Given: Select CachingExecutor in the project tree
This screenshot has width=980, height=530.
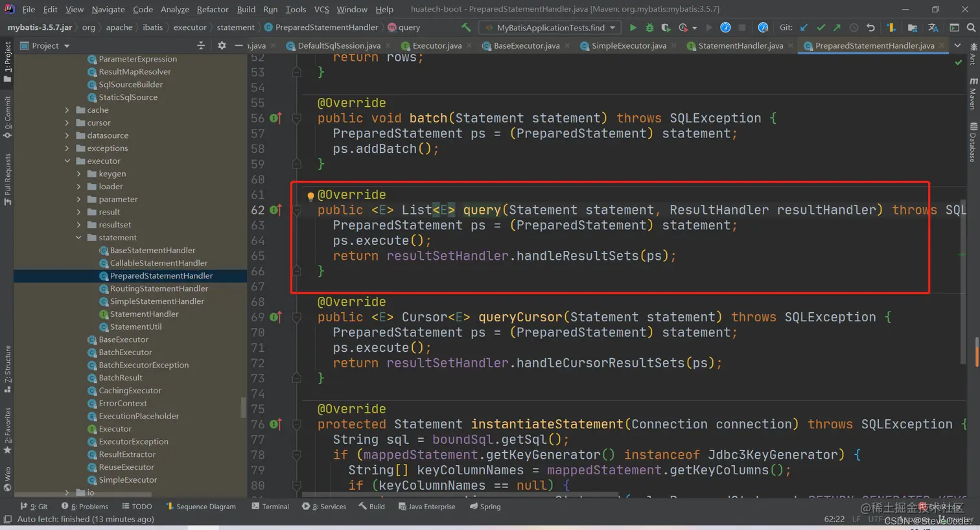Looking at the screenshot, I should pyautogui.click(x=130, y=391).
